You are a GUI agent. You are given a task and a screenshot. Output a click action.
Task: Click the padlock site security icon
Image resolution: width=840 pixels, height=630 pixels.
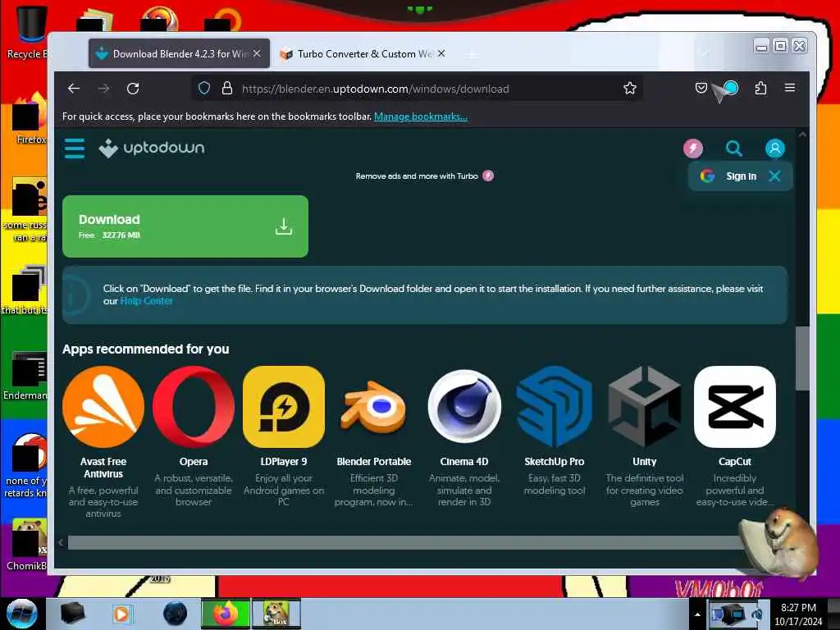point(227,89)
